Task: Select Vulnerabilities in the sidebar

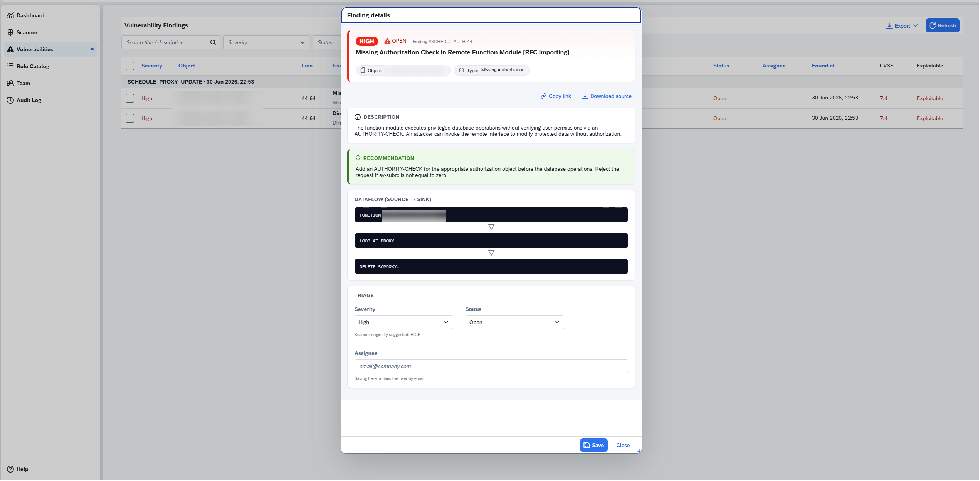Action: click(50, 49)
